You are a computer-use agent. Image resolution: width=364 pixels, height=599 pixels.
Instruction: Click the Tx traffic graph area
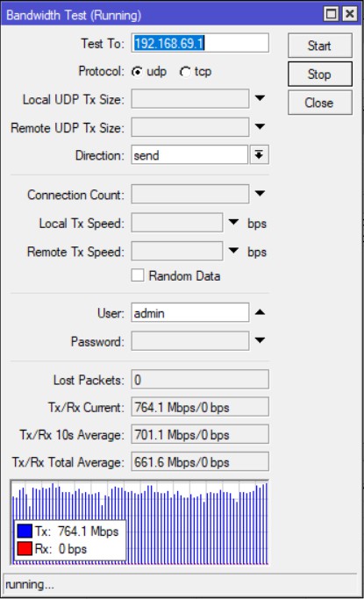pyautogui.click(x=139, y=522)
